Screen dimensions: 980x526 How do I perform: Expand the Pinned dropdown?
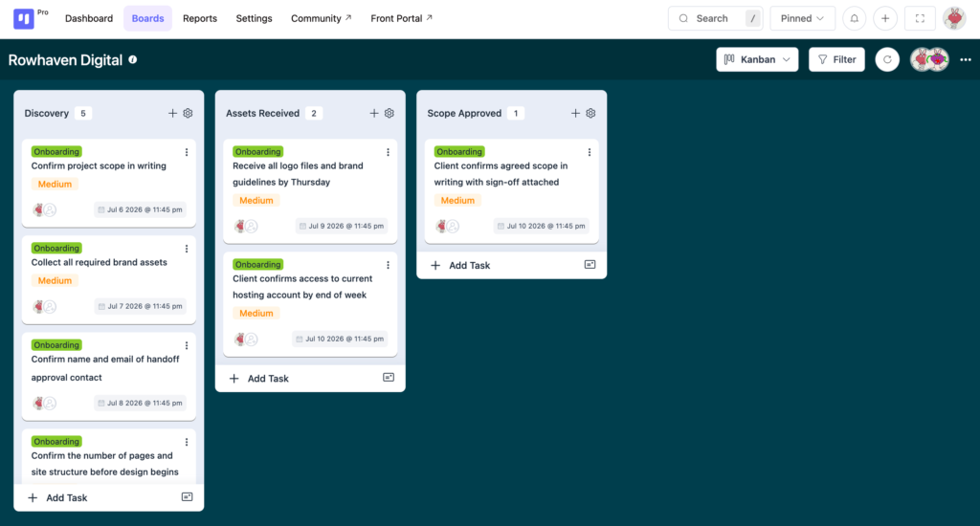802,19
